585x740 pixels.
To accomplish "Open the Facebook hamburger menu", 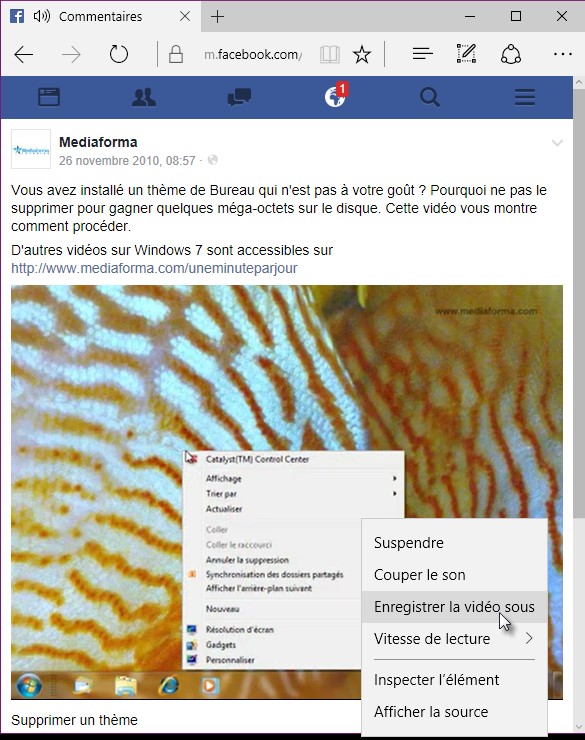I will pyautogui.click(x=525, y=97).
